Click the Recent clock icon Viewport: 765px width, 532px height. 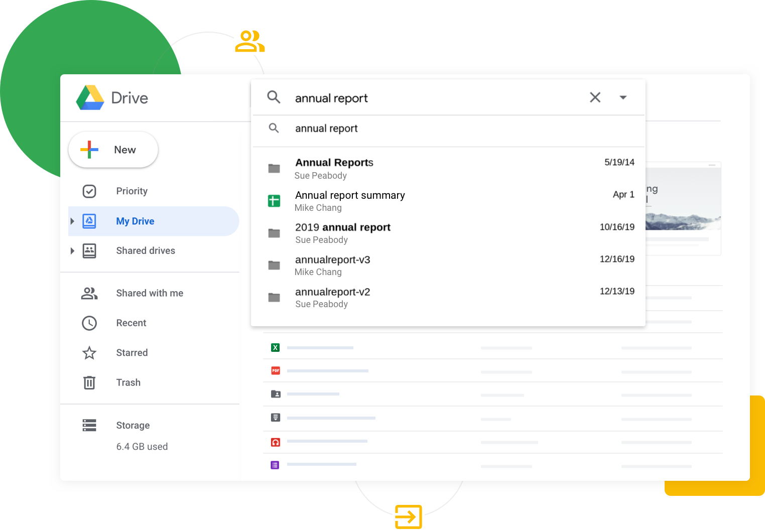pyautogui.click(x=89, y=323)
